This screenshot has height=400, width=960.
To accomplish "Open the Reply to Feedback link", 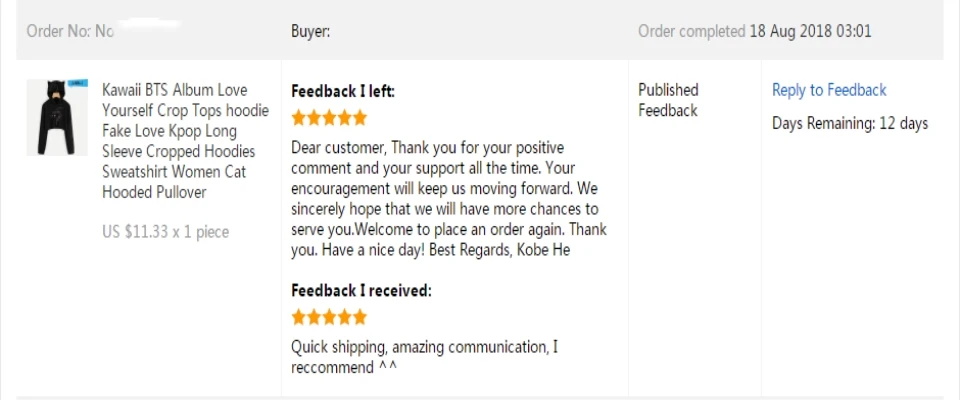I will tap(829, 91).
